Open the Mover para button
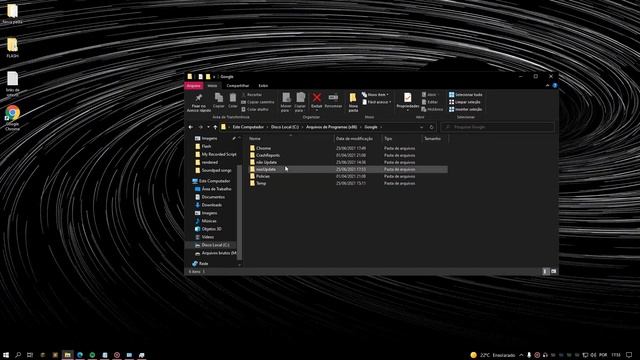 pyautogui.click(x=286, y=102)
